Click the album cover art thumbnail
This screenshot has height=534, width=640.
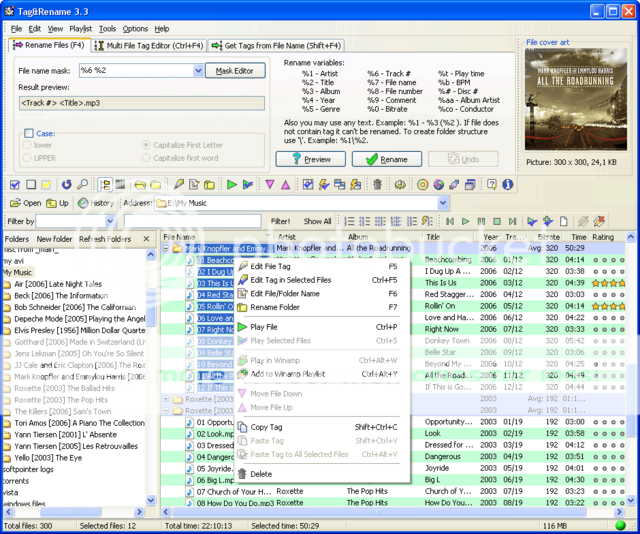(x=577, y=97)
